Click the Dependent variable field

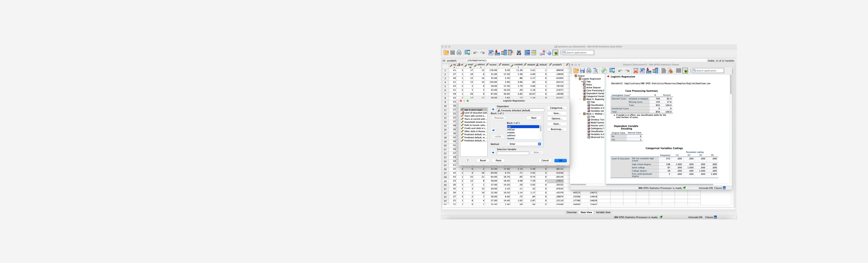pos(521,110)
